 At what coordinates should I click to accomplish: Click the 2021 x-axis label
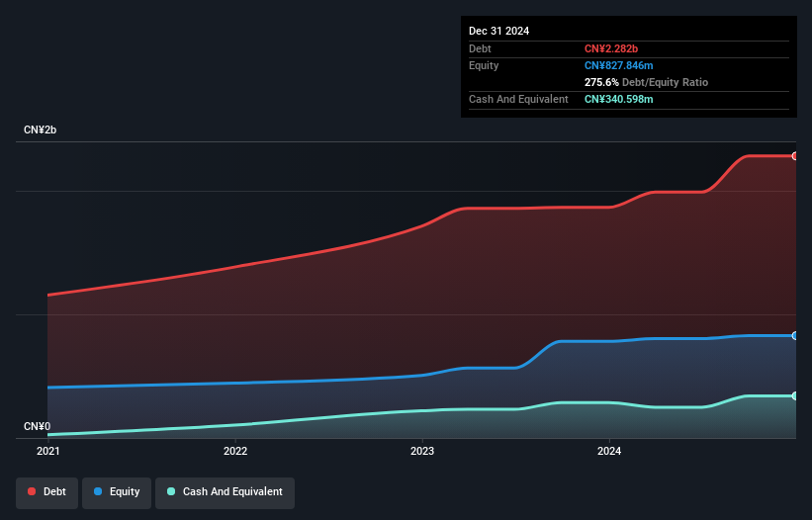48,451
